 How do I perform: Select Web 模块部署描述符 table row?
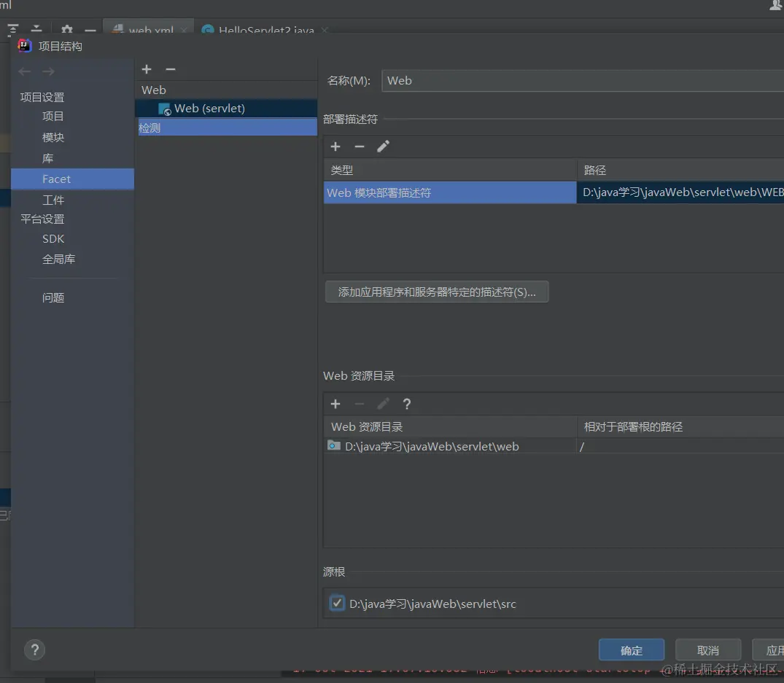pos(450,192)
